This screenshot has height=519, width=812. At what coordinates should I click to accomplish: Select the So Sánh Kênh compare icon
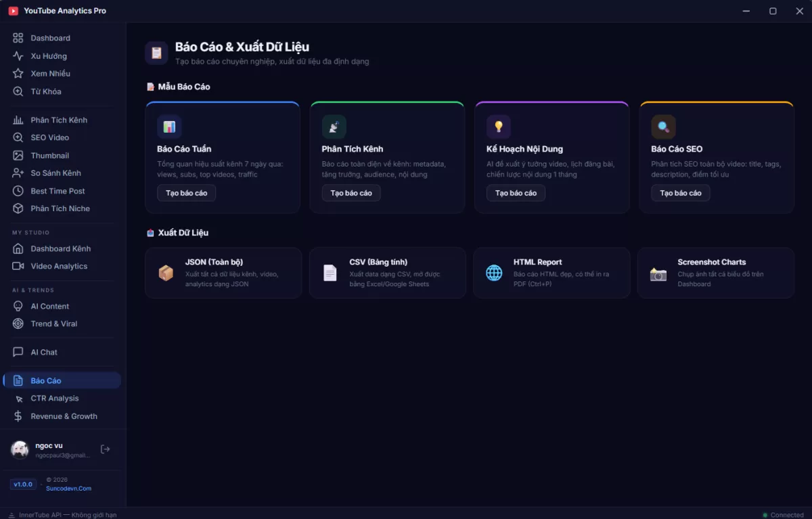click(x=18, y=173)
